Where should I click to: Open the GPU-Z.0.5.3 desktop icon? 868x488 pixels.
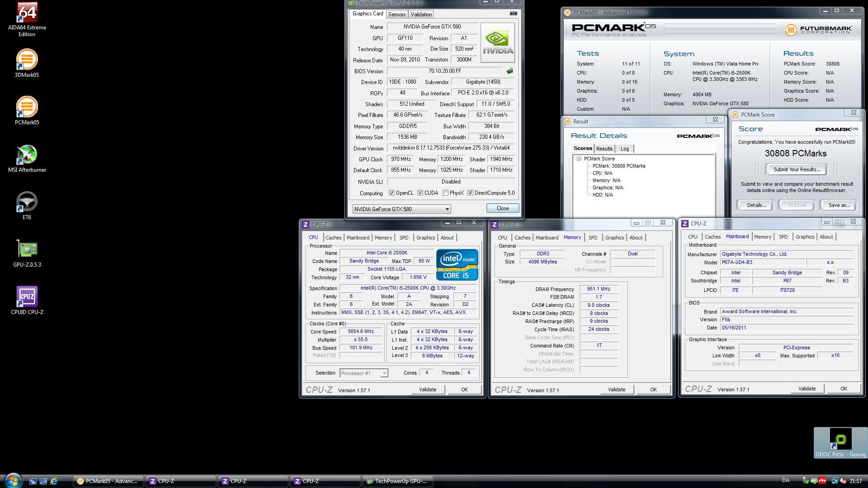point(27,253)
